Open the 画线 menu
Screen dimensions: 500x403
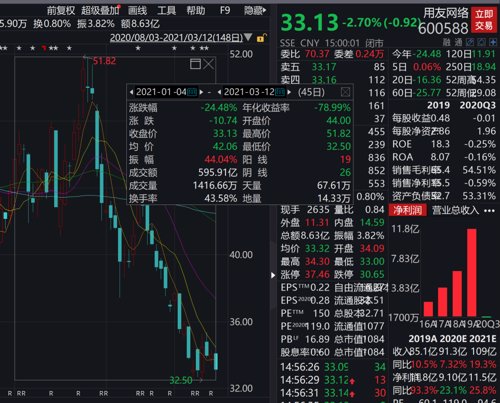coord(137,11)
